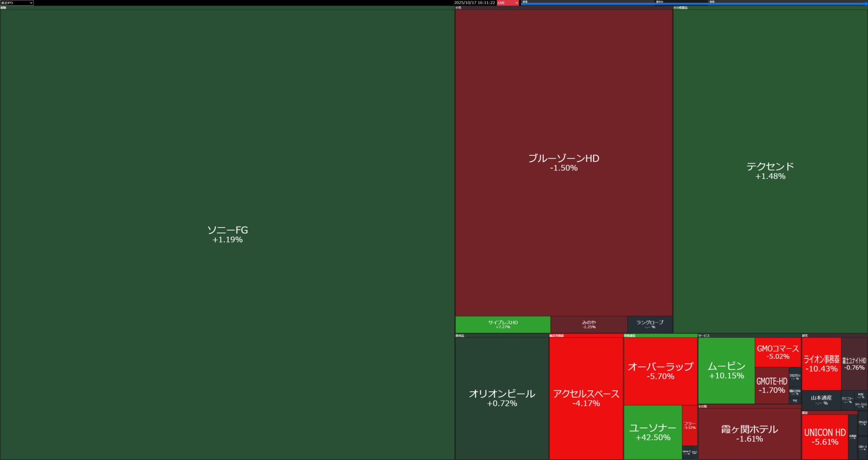Open the サイプレスHD green tile

503,324
